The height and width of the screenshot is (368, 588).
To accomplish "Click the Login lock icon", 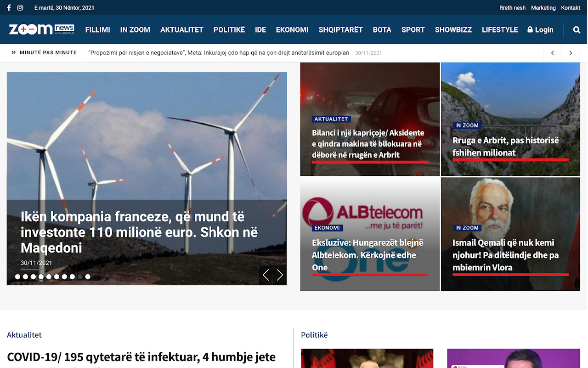I will coord(530,29).
